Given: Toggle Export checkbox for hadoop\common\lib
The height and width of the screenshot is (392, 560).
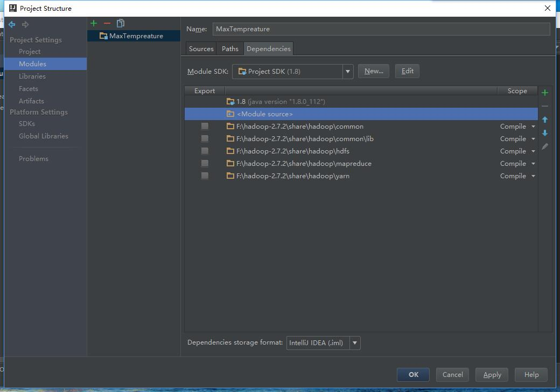Looking at the screenshot, I should [205, 138].
